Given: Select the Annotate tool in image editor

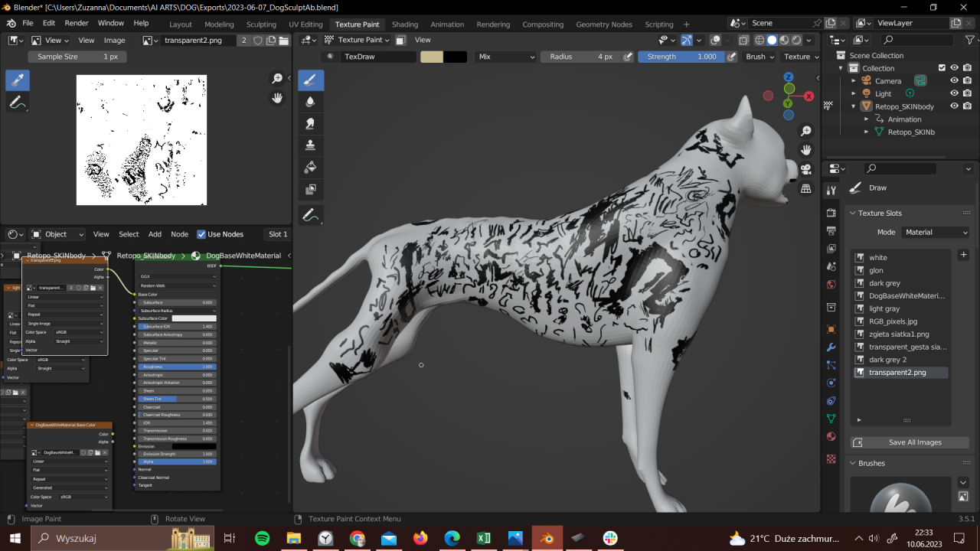Looking at the screenshot, I should click(x=18, y=102).
